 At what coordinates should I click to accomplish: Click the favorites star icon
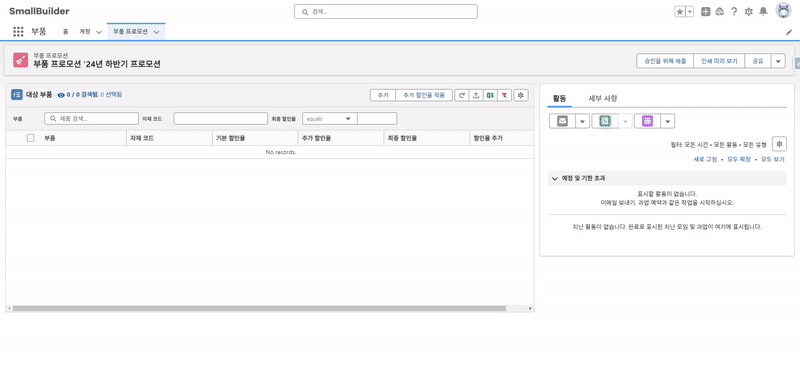point(680,12)
